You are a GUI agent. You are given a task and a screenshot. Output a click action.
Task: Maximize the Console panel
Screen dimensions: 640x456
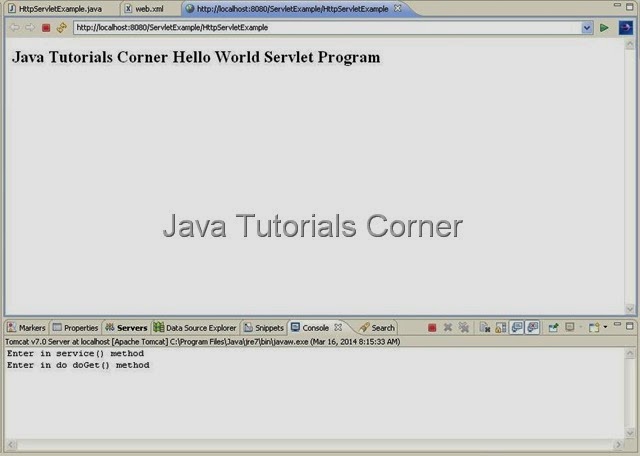[630, 326]
